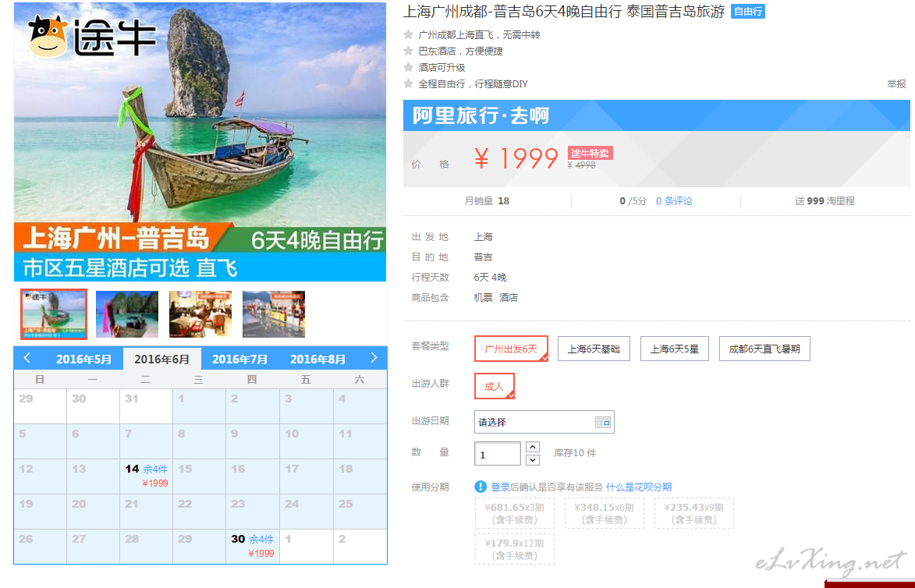Switch to 2016年8月 tab
Screen dimensions: 915x588
(x=318, y=360)
